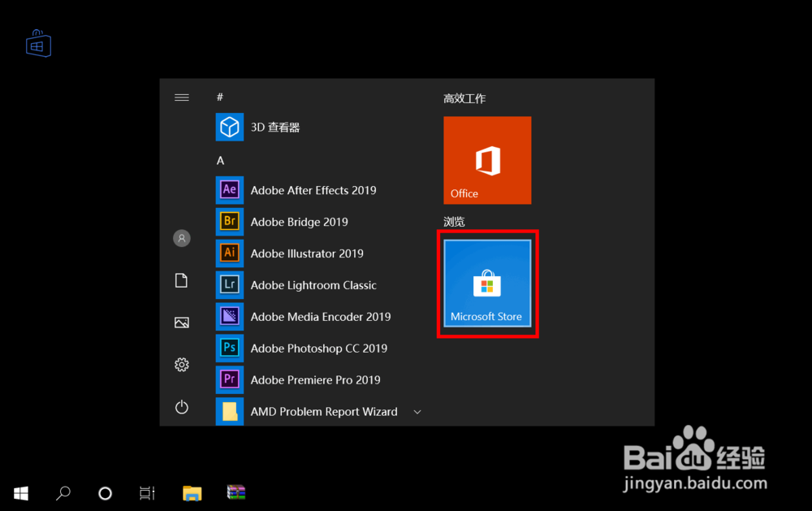Launch Adobe Illustrator 2019 icon
Viewport: 812px width, 511px height.
pos(230,253)
